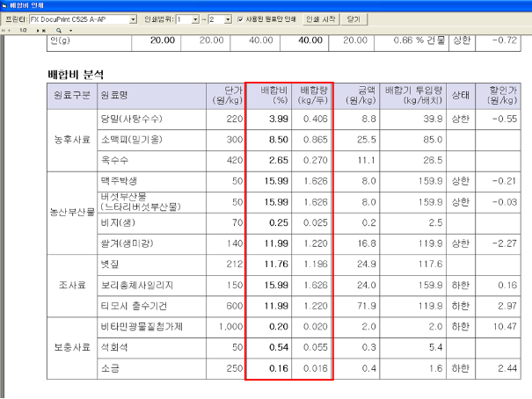
Task: Go to the next page arrow icon
Action: [38, 31]
